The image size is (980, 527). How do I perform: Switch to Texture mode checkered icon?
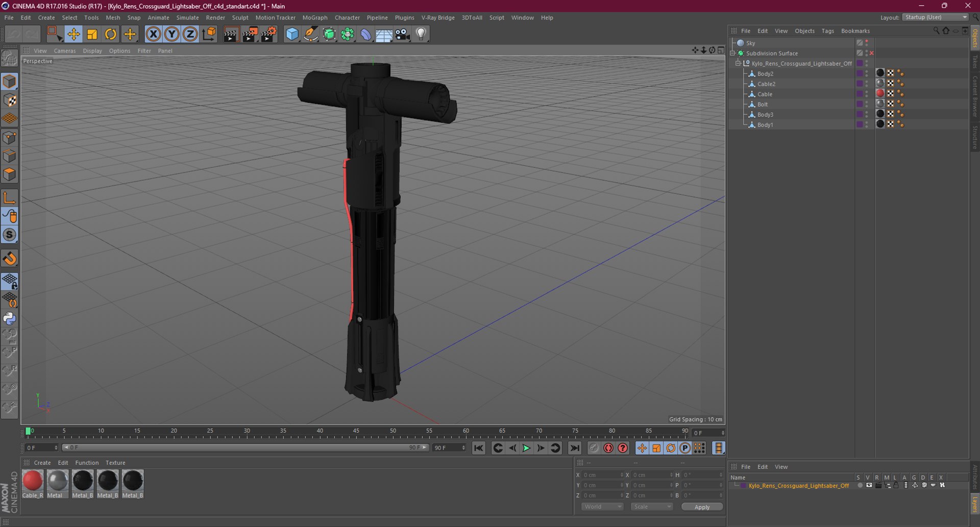point(10,101)
